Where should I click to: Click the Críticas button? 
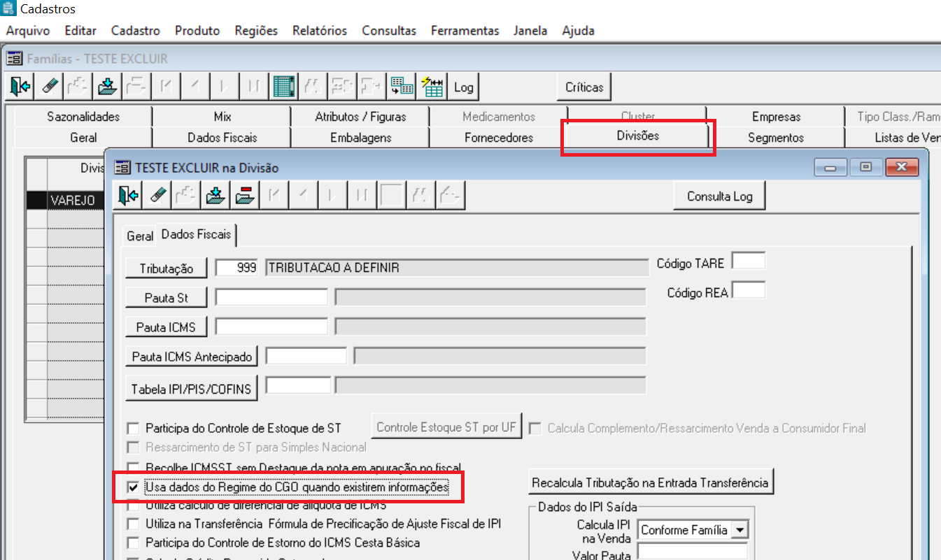[584, 87]
